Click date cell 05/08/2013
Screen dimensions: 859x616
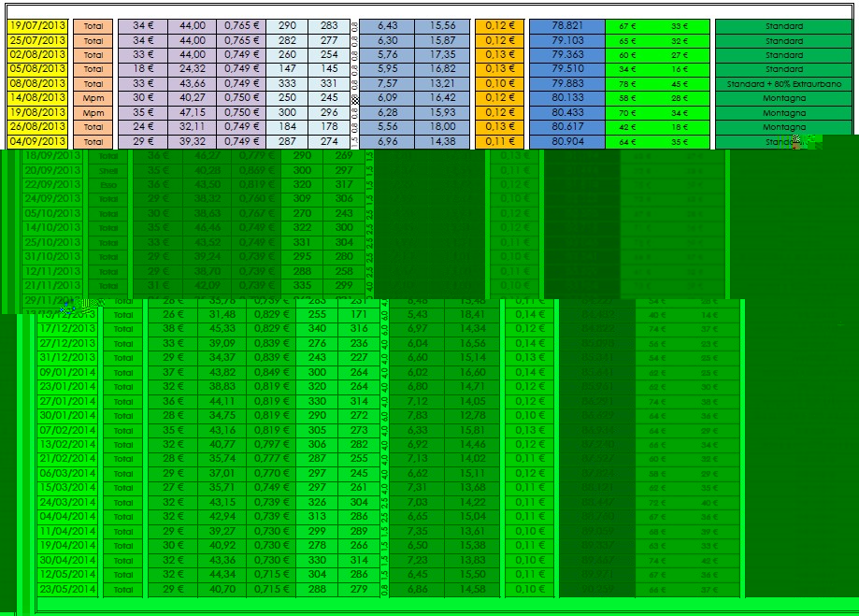[37, 69]
